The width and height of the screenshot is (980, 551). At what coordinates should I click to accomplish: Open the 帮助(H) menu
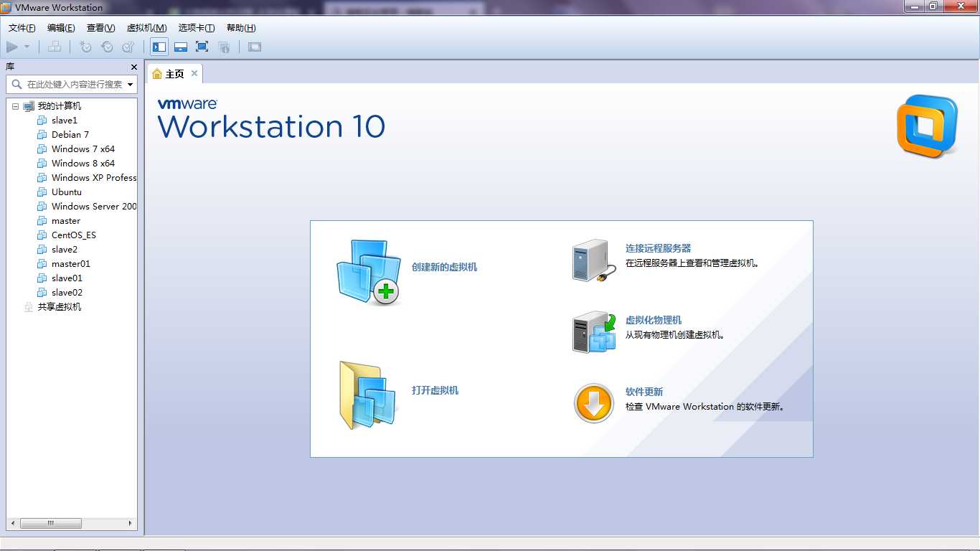coord(241,28)
